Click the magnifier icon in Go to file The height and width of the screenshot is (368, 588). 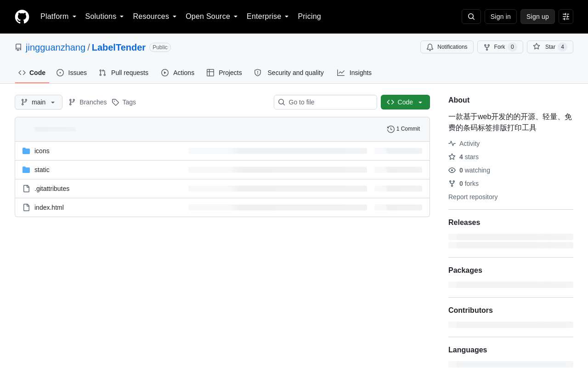tap(282, 102)
